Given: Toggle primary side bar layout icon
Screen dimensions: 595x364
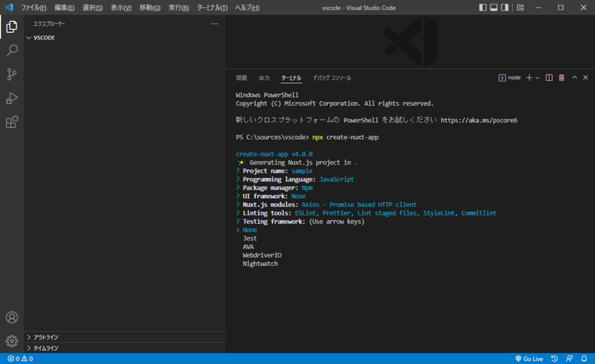Looking at the screenshot, I should tap(483, 7).
